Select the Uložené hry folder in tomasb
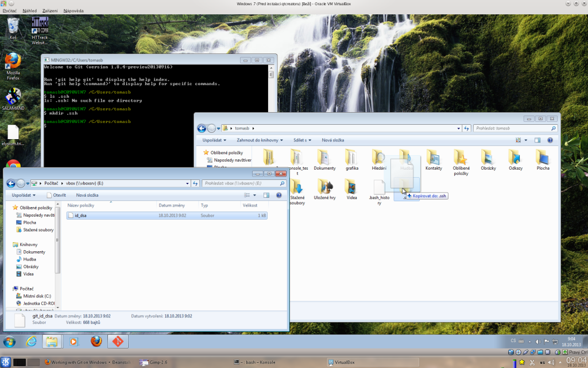This screenshot has width=588, height=368. click(325, 189)
